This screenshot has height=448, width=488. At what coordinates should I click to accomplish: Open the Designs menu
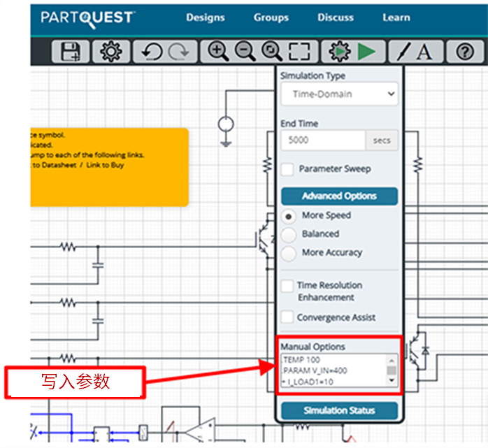(x=206, y=17)
